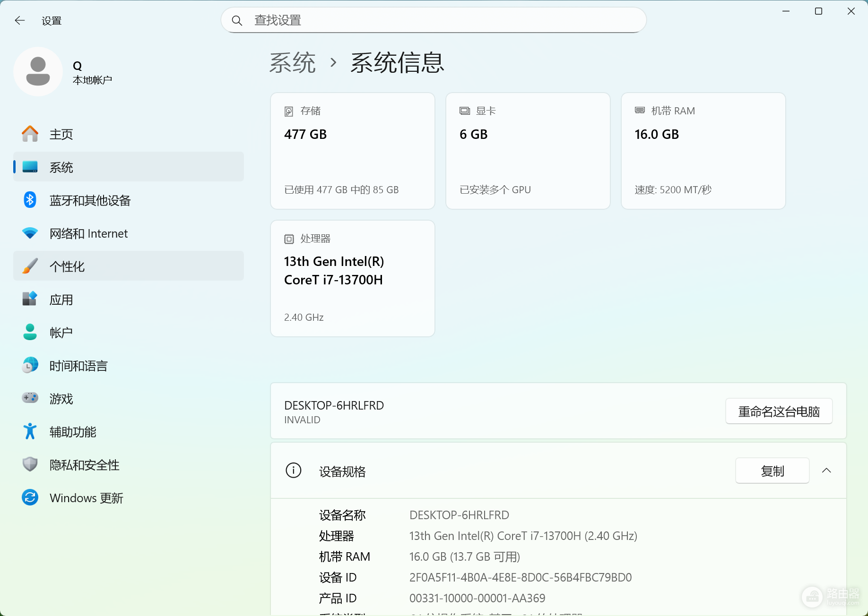
Task: Click the 产品 ID value 00331-10000-00001-AA369
Action: pyautogui.click(x=477, y=598)
